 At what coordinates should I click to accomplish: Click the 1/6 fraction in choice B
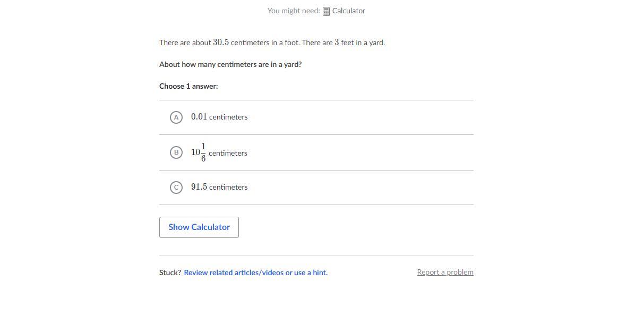203,152
